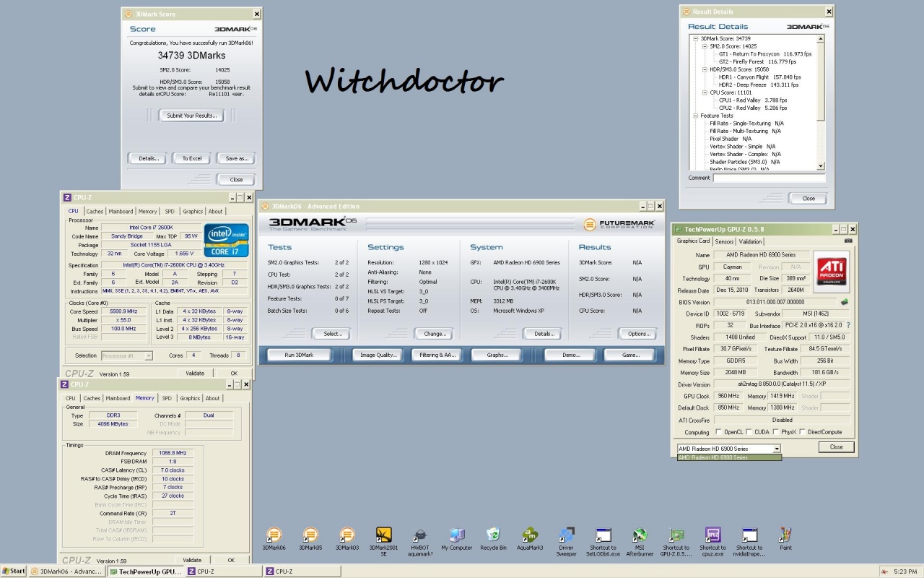
Task: Enable the OpenCL checkbox in GPU-Z
Action: [718, 432]
